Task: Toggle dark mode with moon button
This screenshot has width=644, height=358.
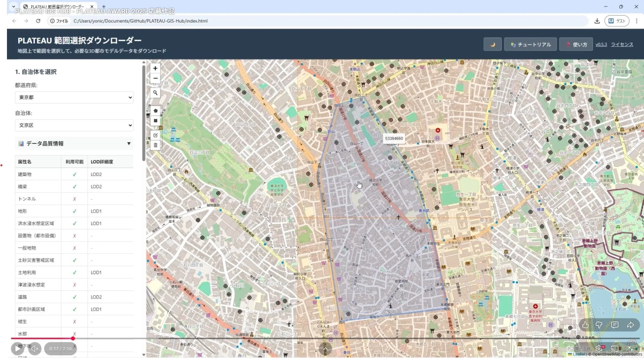Action: point(492,45)
